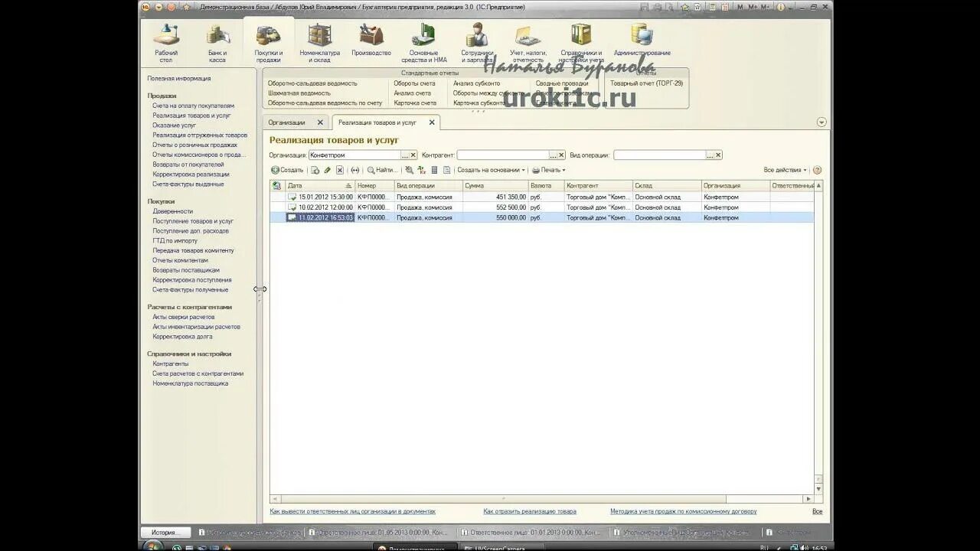Image resolution: width=980 pixels, height=551 pixels.
Task: Click the Дт/Кт postings toolbar icon
Action: [421, 170]
